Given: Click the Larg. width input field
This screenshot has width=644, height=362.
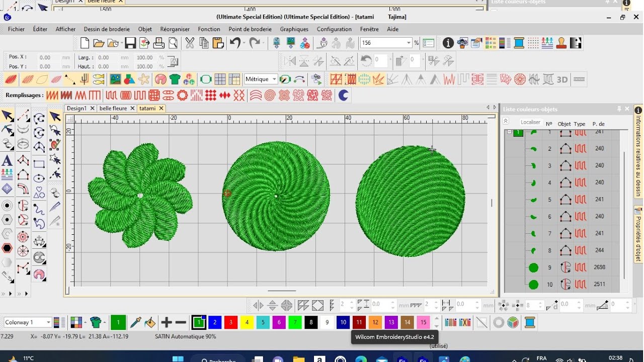Looking at the screenshot, I should tap(107, 57).
